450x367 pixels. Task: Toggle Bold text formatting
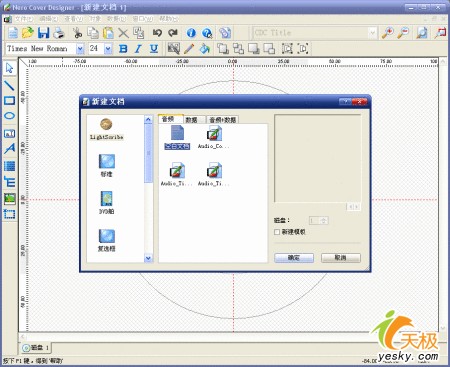[x=123, y=49]
